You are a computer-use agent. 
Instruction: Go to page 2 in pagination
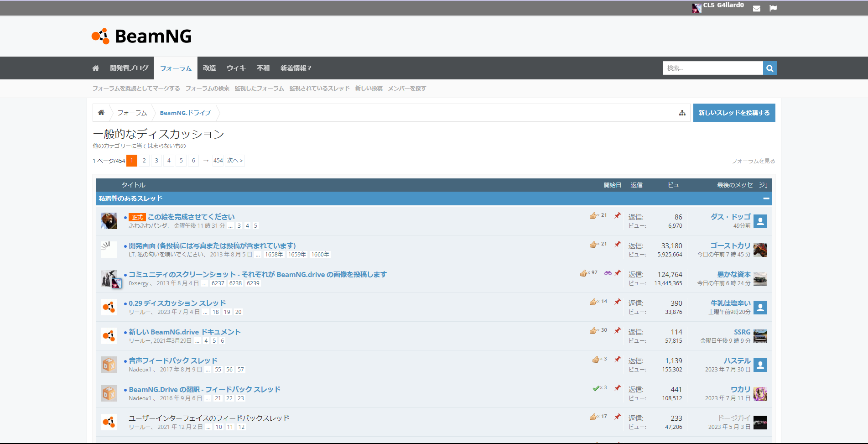point(144,161)
